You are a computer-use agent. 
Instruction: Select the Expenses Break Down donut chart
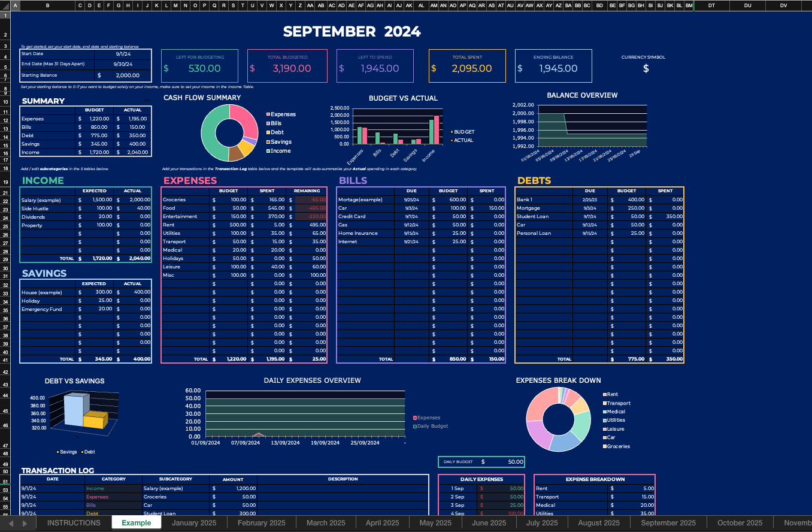[x=559, y=419]
